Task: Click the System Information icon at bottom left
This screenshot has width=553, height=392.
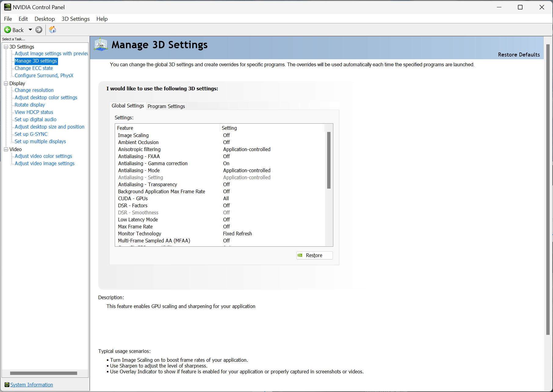Action: 6,385
